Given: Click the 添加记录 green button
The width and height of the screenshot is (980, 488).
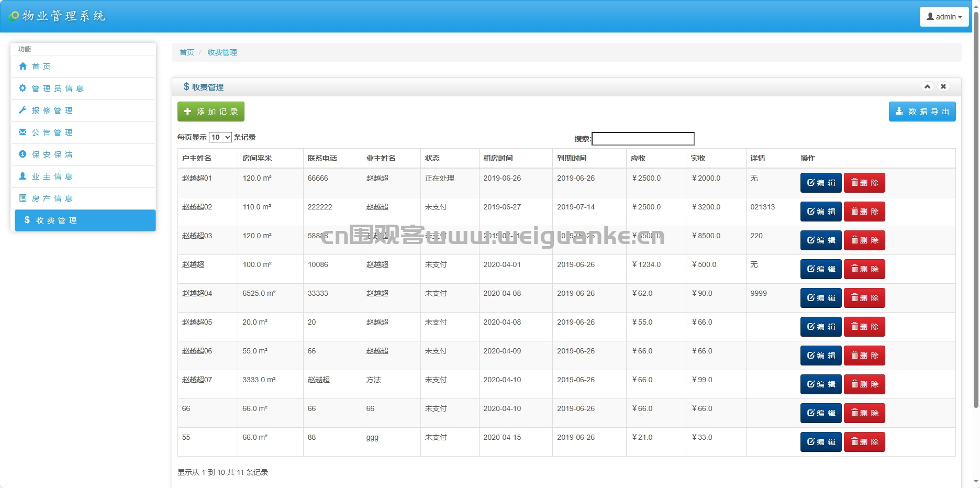Looking at the screenshot, I should coord(211,112).
